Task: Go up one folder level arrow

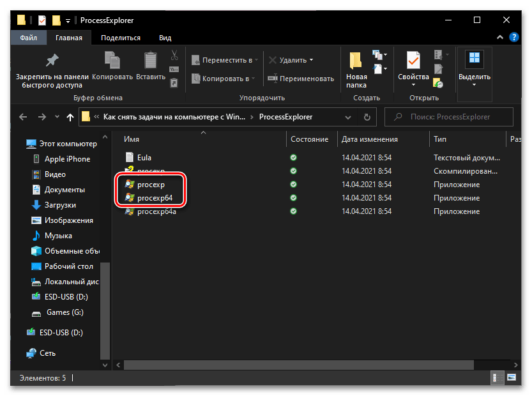Action: 71,118
